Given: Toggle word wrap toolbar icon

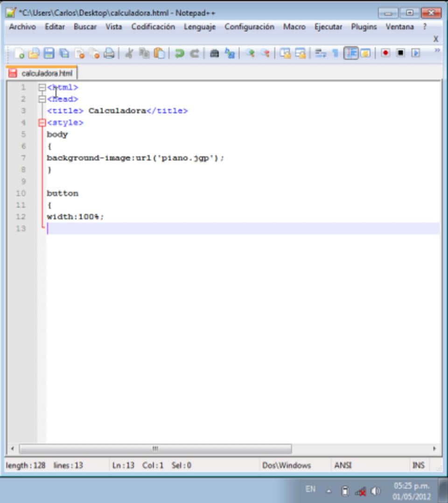Looking at the screenshot, I should (320, 53).
